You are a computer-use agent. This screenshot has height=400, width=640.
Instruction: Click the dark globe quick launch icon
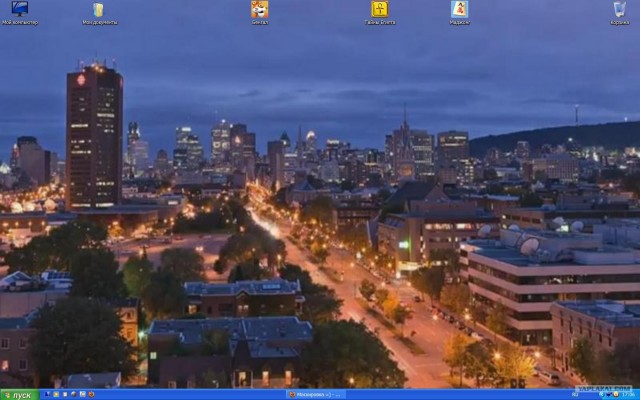tap(73, 394)
